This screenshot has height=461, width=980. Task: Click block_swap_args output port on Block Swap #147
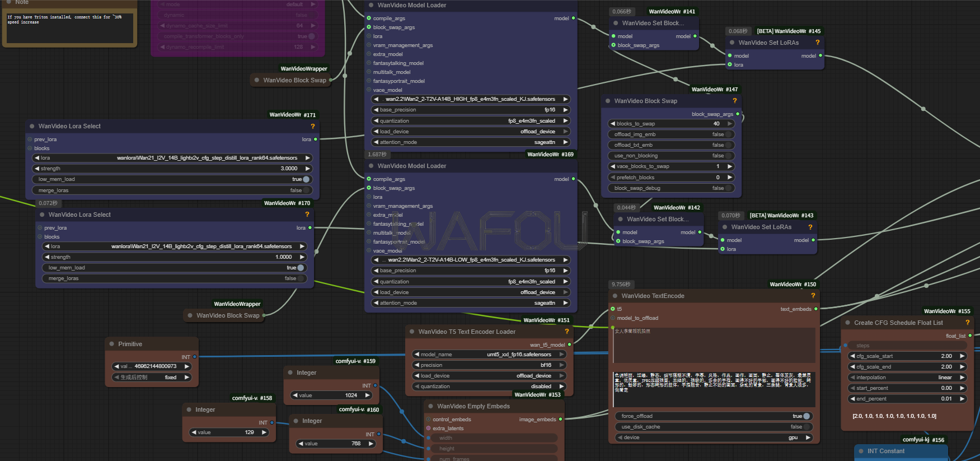(738, 114)
